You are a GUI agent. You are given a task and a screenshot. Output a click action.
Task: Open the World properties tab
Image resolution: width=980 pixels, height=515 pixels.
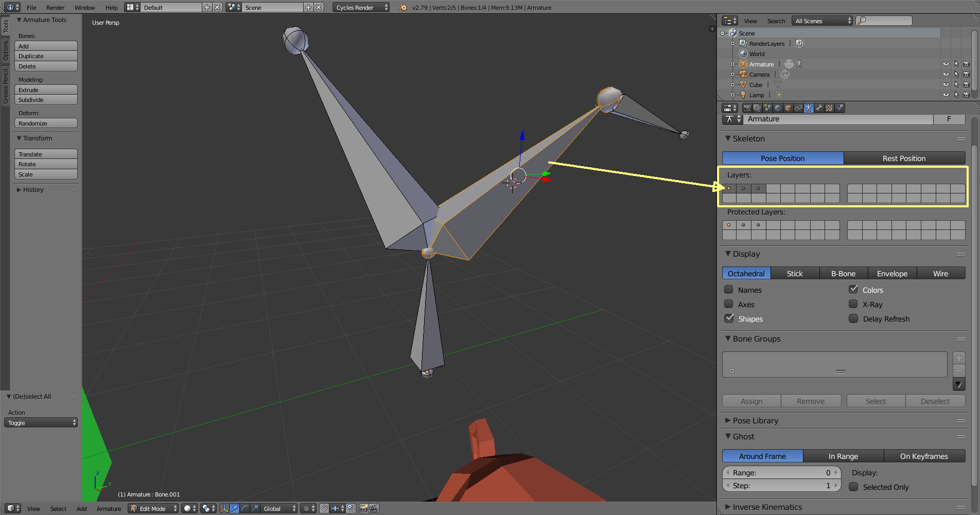pos(777,108)
